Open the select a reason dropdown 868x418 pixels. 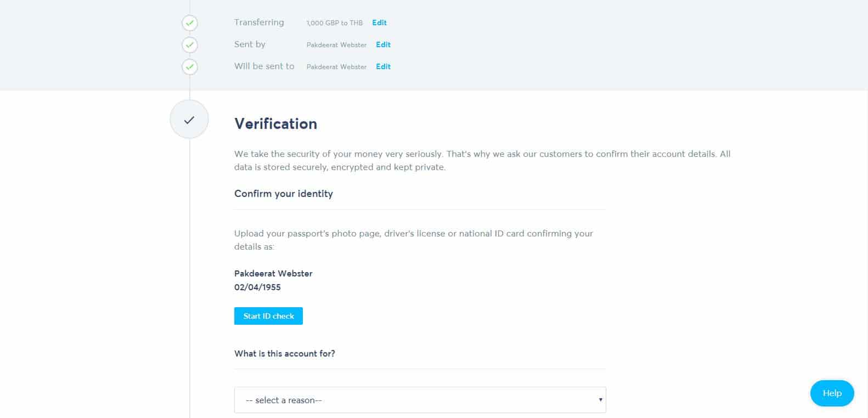point(420,400)
